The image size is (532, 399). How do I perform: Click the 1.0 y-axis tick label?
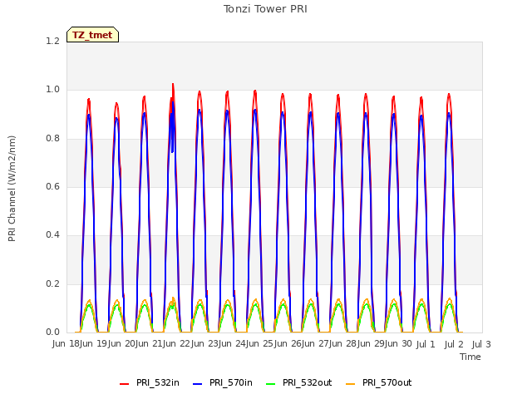[x=52, y=90]
